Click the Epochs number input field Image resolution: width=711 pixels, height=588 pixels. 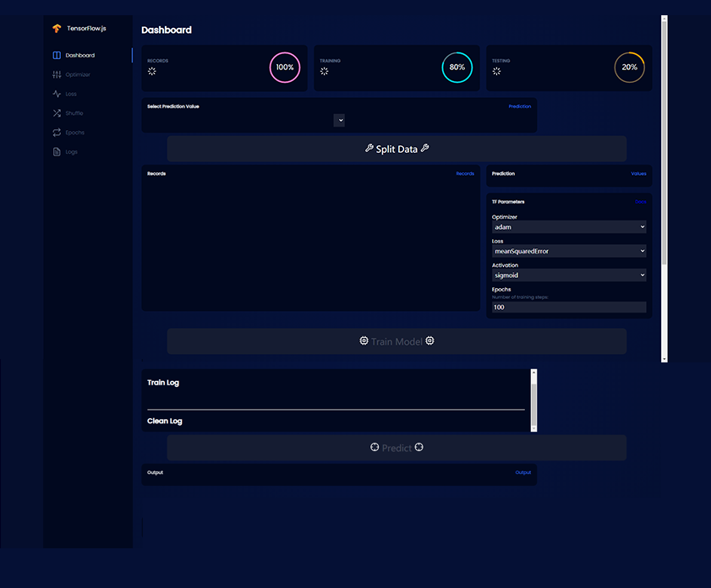(x=568, y=308)
